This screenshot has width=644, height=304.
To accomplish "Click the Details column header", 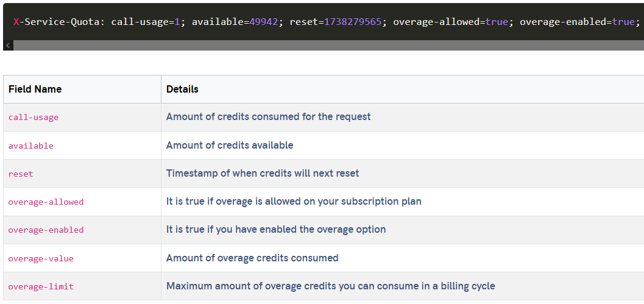I will pyautogui.click(x=403, y=89).
